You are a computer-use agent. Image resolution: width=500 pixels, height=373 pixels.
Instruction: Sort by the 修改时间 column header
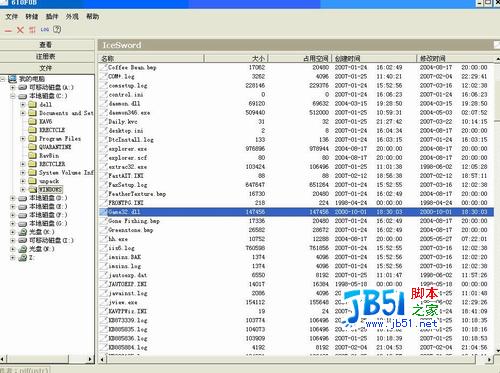[455, 58]
